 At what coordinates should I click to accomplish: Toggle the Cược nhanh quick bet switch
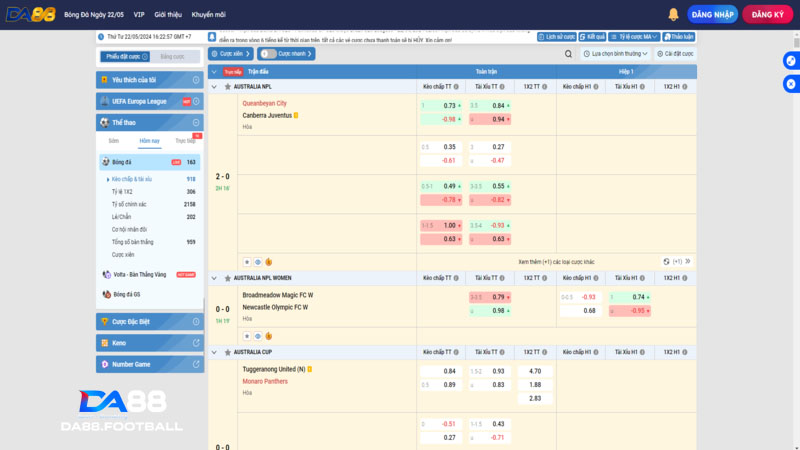pos(268,54)
